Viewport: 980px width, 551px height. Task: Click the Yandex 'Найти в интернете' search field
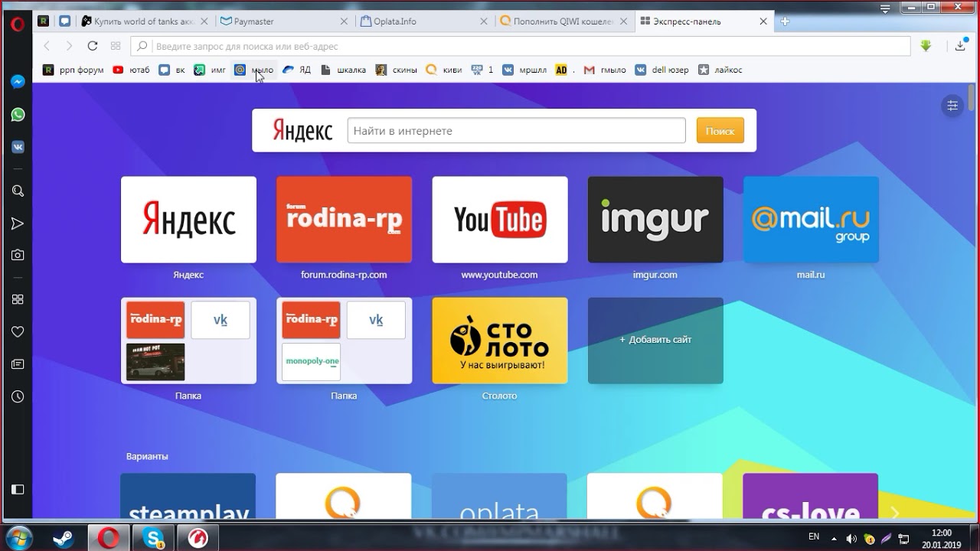tap(516, 131)
